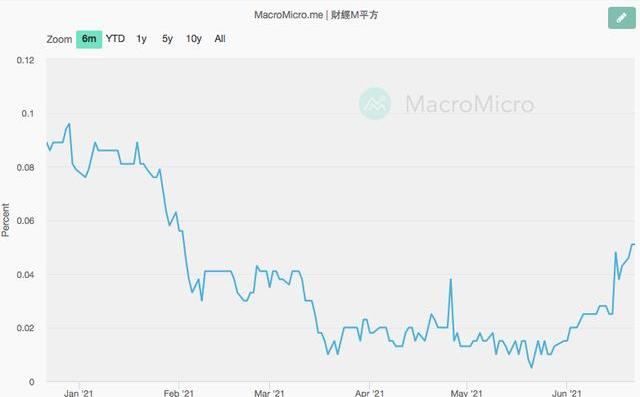Screen dimensions: 640x397
Task: Click the MacroMicro watermark text
Action: 470,104
